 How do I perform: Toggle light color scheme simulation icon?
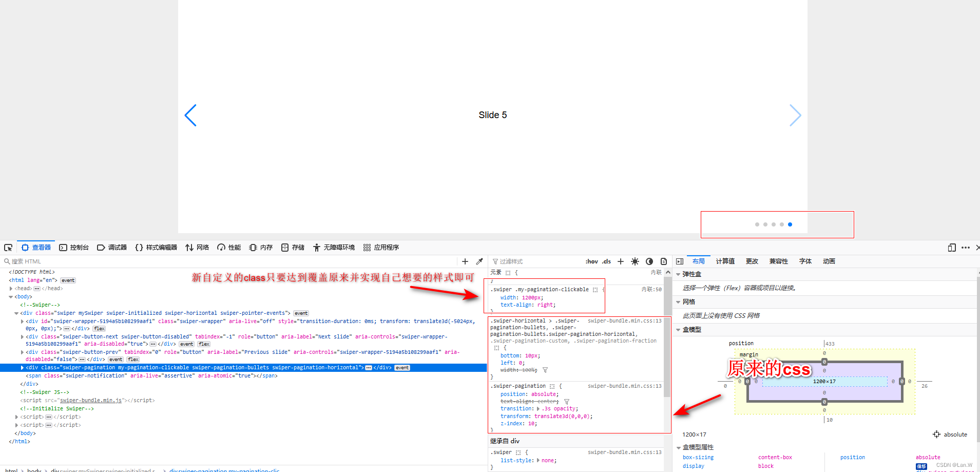click(635, 261)
